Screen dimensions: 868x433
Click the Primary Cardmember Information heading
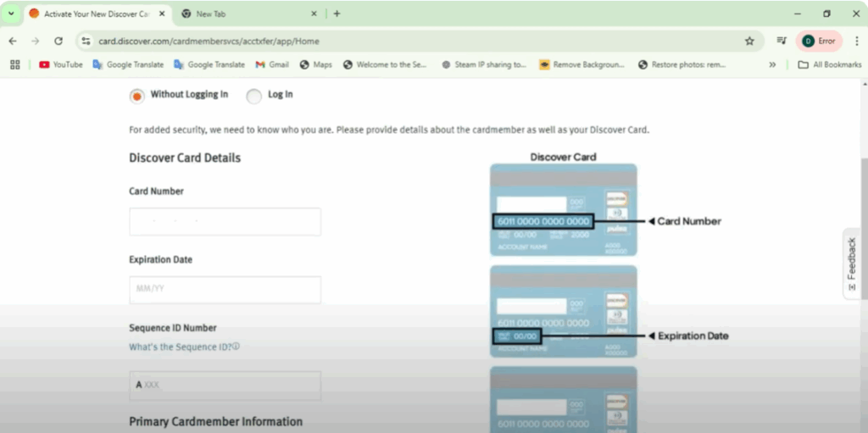click(x=216, y=422)
